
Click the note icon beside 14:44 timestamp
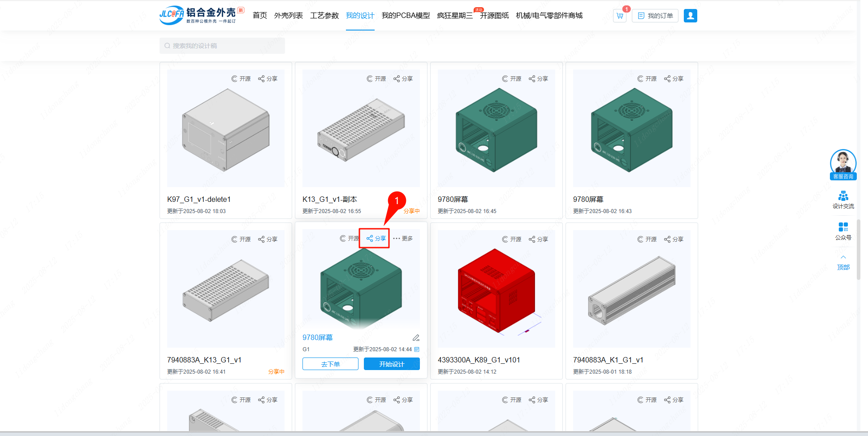pyautogui.click(x=417, y=349)
